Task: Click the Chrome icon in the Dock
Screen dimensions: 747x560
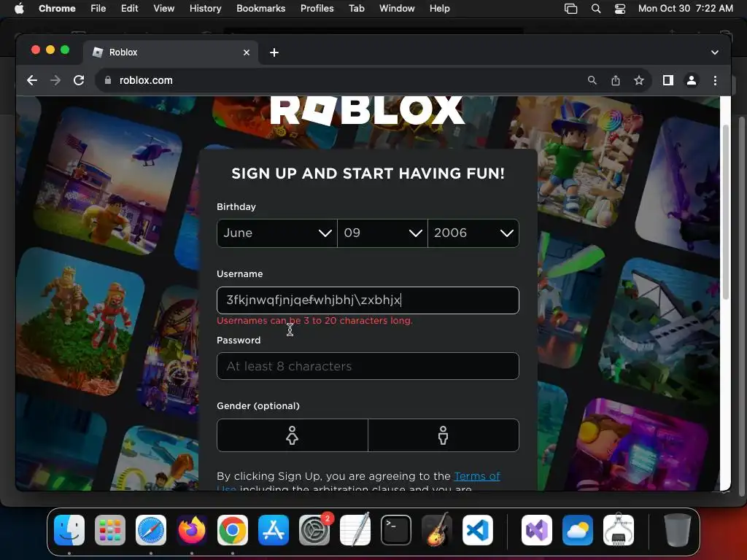Action: [233, 530]
